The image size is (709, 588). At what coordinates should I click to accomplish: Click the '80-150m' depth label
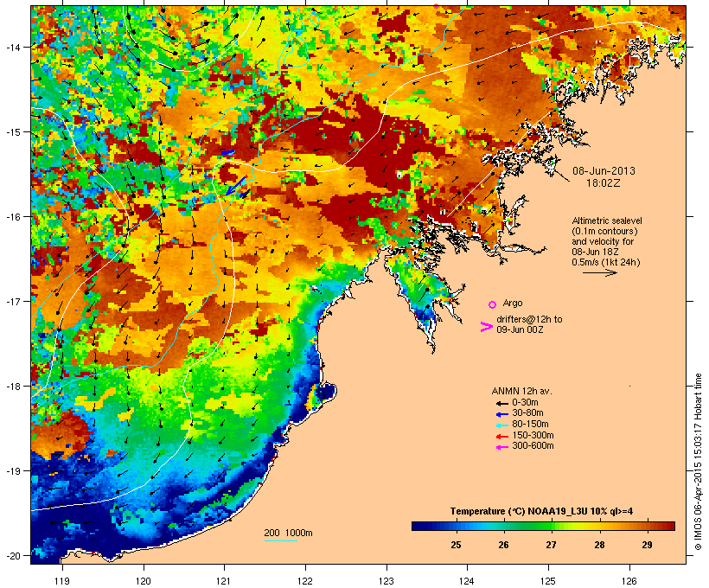530,425
